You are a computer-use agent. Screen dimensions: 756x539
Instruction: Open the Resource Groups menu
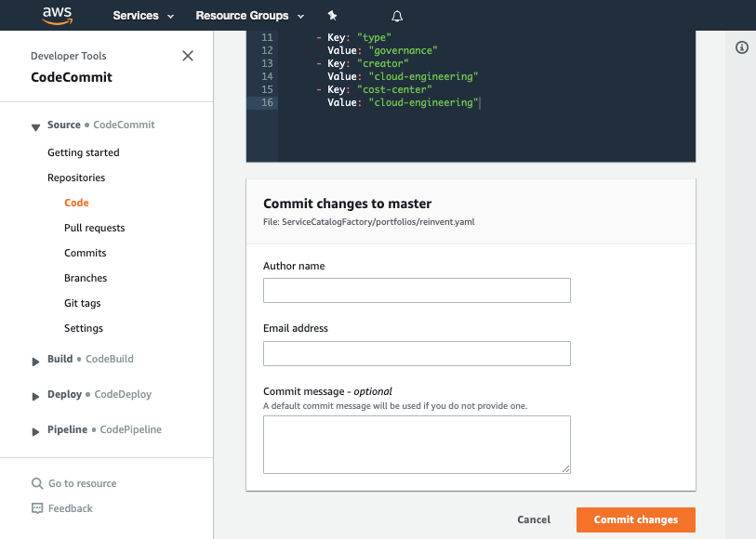pyautogui.click(x=249, y=16)
